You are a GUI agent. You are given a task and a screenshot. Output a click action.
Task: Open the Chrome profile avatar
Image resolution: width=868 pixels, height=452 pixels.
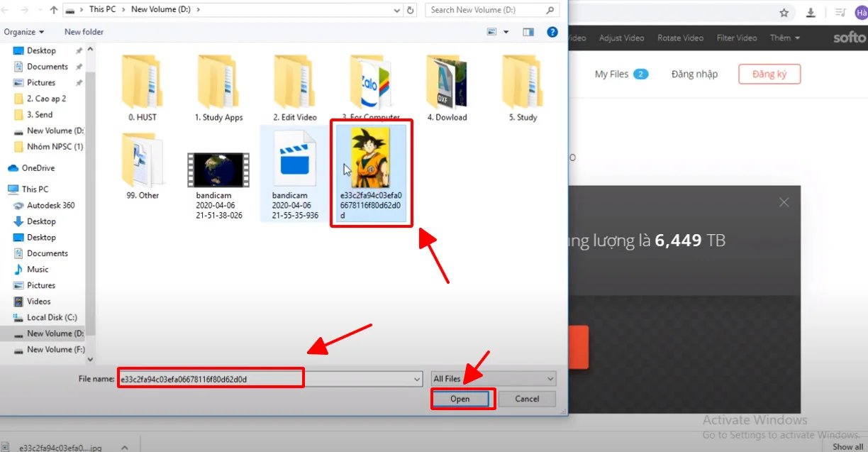[x=861, y=12]
